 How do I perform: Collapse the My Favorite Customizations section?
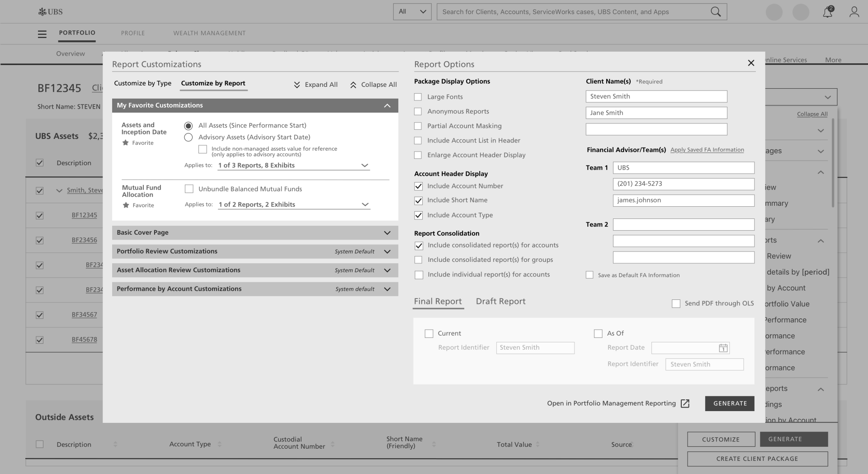coord(387,105)
